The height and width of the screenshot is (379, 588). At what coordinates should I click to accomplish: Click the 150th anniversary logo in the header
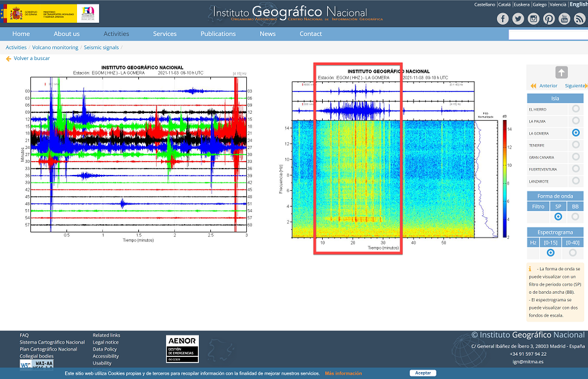[x=88, y=14]
